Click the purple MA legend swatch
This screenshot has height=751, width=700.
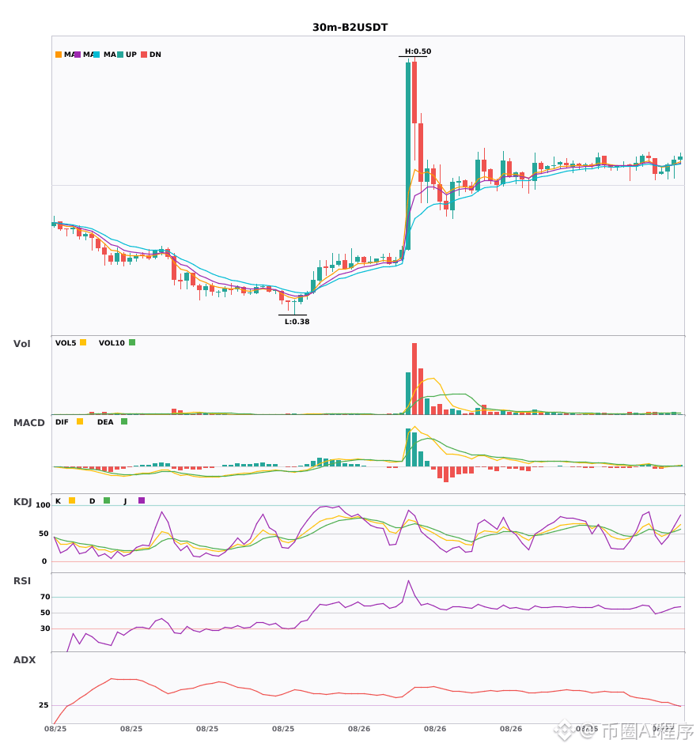point(78,55)
